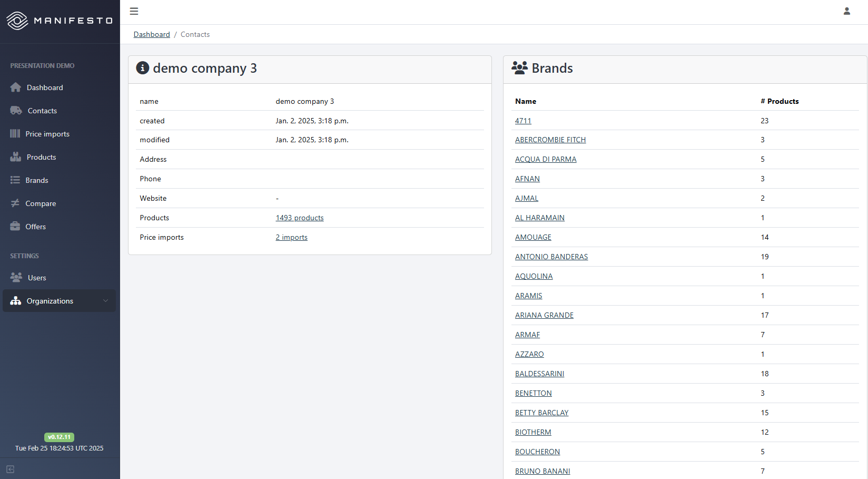Click the Price imports barcode icon
868x479 pixels.
pyautogui.click(x=15, y=134)
